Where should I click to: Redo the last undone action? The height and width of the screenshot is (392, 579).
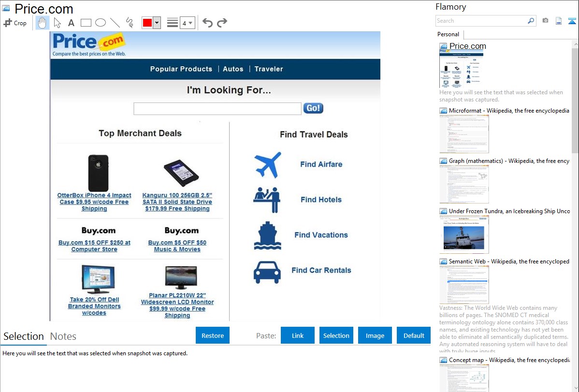(222, 23)
